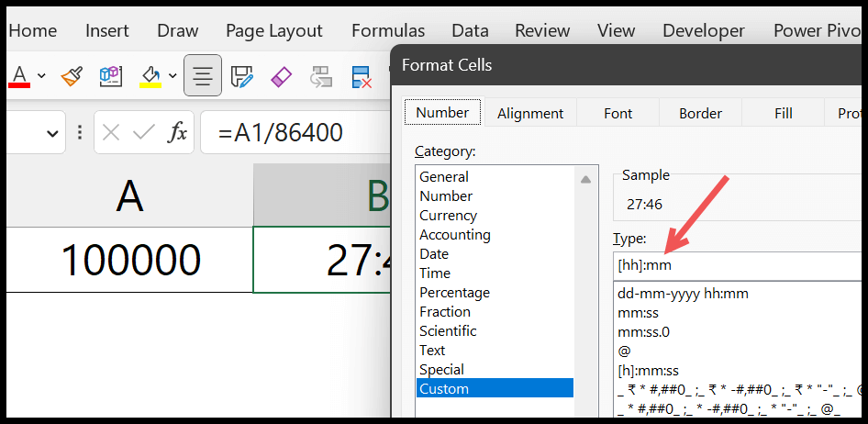
Task: Open the fill color dropdown arrow
Action: 172,76
